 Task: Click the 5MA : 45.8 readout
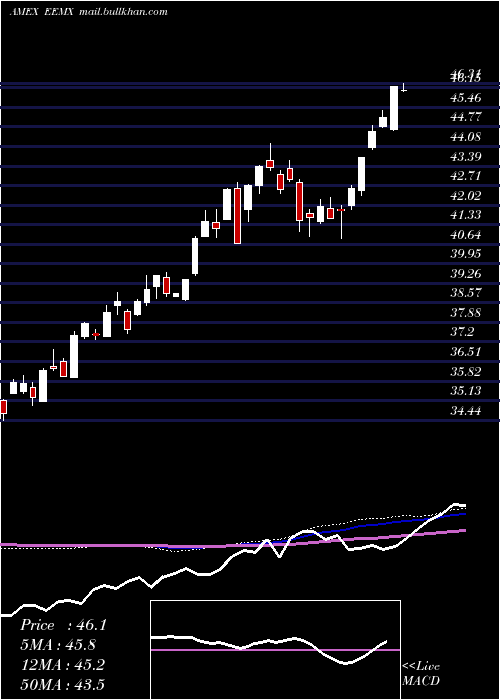58,645
